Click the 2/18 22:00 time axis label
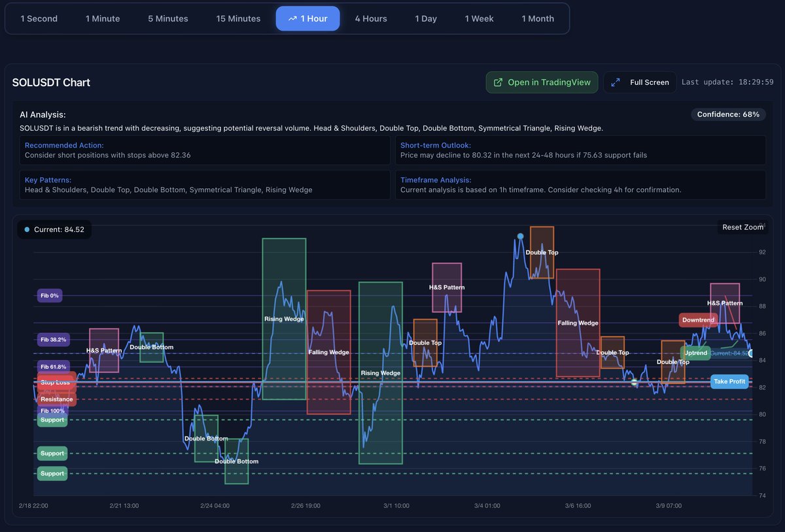785x532 pixels. [33, 505]
